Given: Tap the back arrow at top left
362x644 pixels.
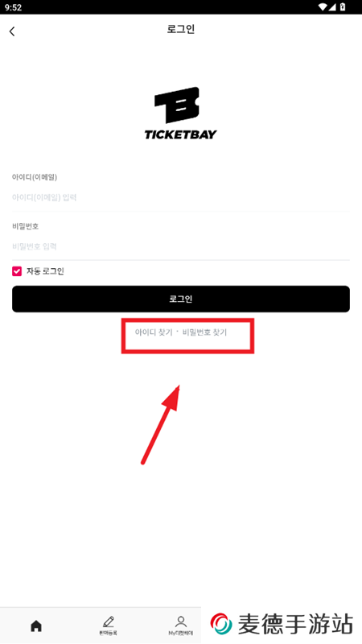Looking at the screenshot, I should (12, 31).
